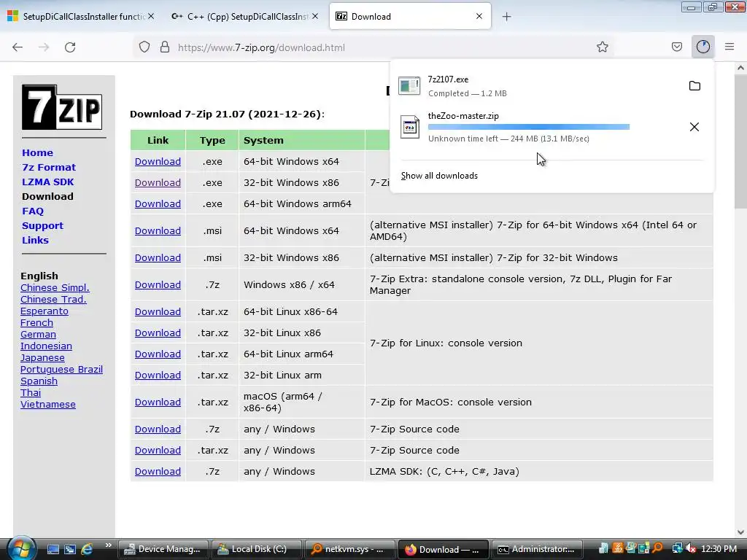Click the scrollbar down arrow

click(740, 532)
